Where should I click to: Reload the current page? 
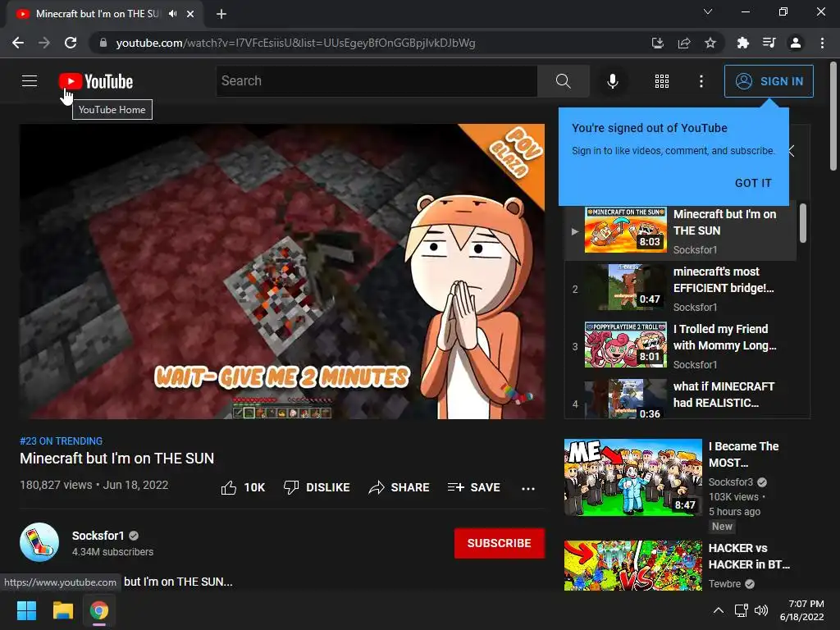[x=71, y=43]
